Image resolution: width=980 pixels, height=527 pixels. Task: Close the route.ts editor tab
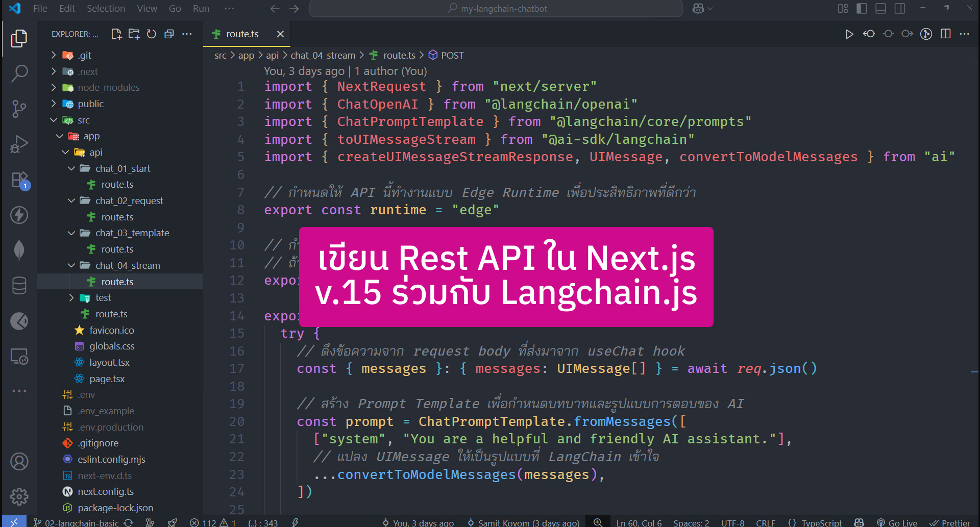coord(280,34)
